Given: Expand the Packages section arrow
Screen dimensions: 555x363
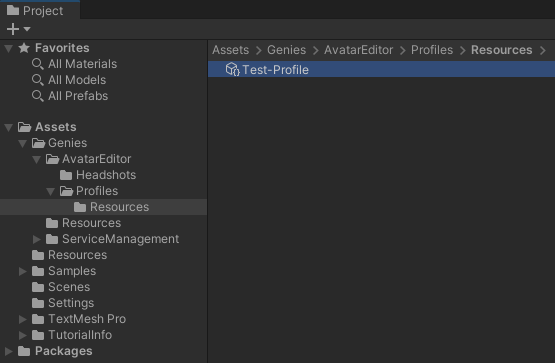Looking at the screenshot, I should click(8, 351).
